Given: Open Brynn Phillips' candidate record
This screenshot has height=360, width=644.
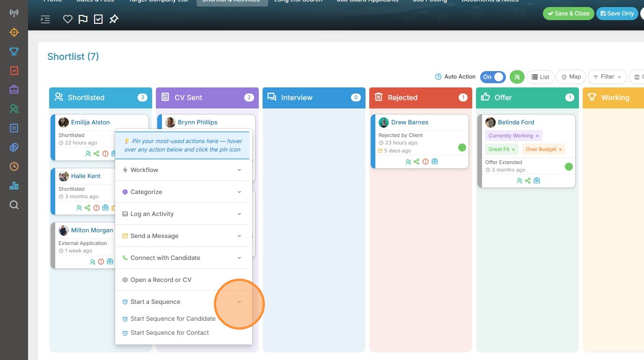Looking at the screenshot, I should click(x=198, y=122).
